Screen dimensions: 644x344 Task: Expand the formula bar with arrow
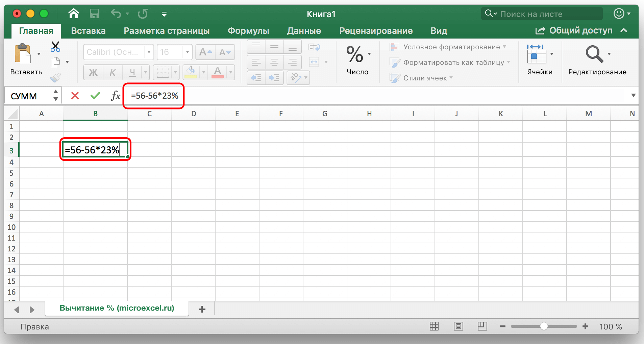pyautogui.click(x=633, y=96)
